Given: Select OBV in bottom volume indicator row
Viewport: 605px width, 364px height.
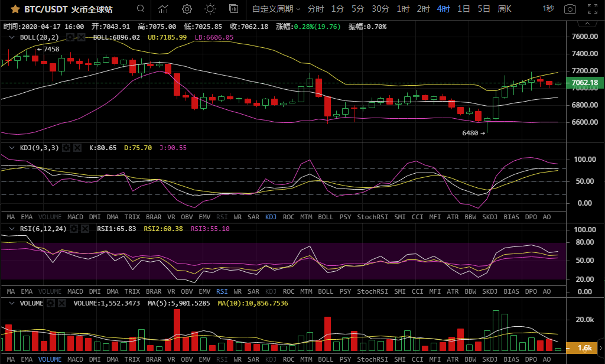Looking at the screenshot, I should pos(187,359).
